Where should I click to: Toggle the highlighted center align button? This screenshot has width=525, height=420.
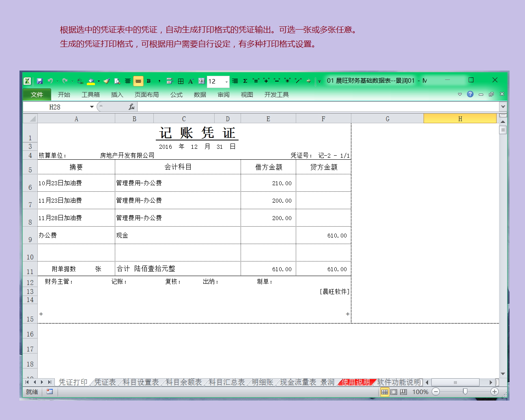138,81
